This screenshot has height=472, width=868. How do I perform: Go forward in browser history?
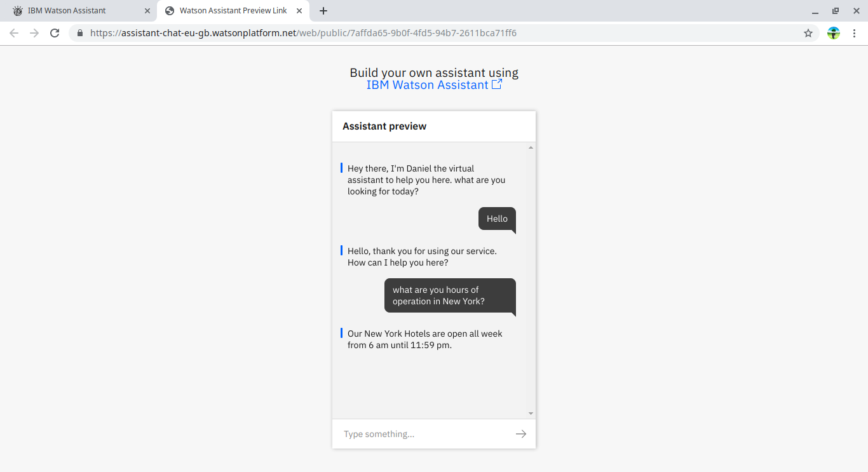tap(34, 33)
